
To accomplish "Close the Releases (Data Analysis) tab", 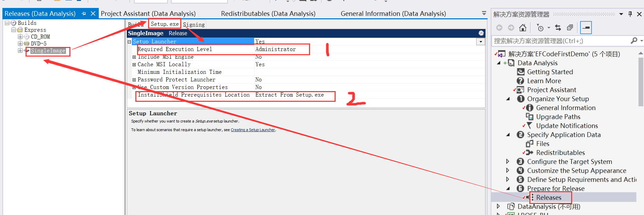I will 93,14.
